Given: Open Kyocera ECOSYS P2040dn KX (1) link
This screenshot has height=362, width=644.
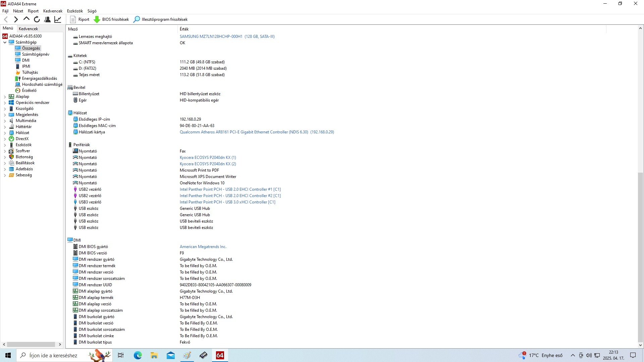Looking at the screenshot, I should [x=208, y=158].
